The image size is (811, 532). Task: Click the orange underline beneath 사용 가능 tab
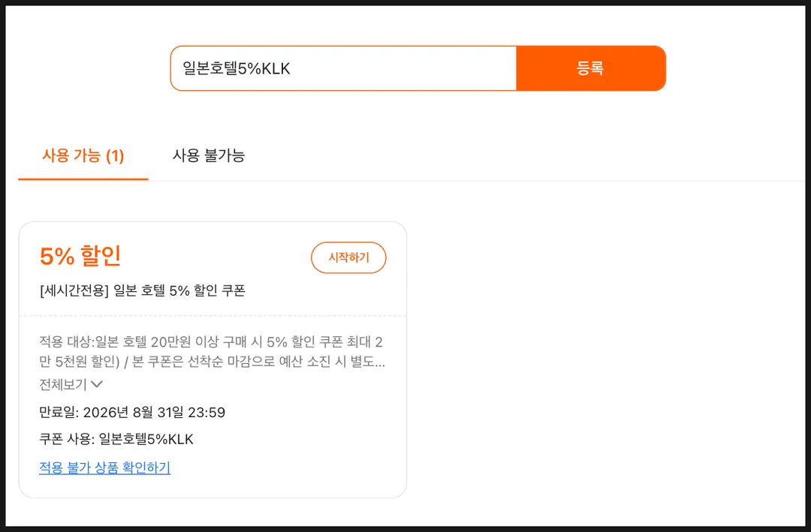(83, 179)
